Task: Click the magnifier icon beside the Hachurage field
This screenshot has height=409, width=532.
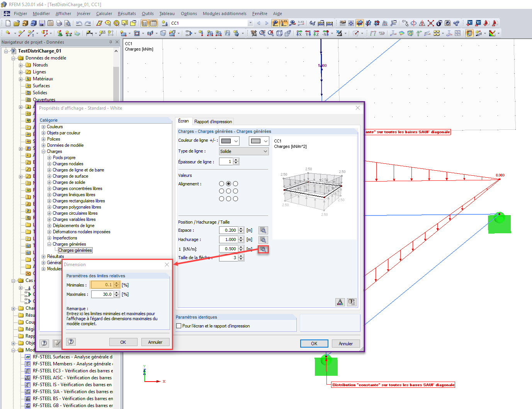Action: 263,239
